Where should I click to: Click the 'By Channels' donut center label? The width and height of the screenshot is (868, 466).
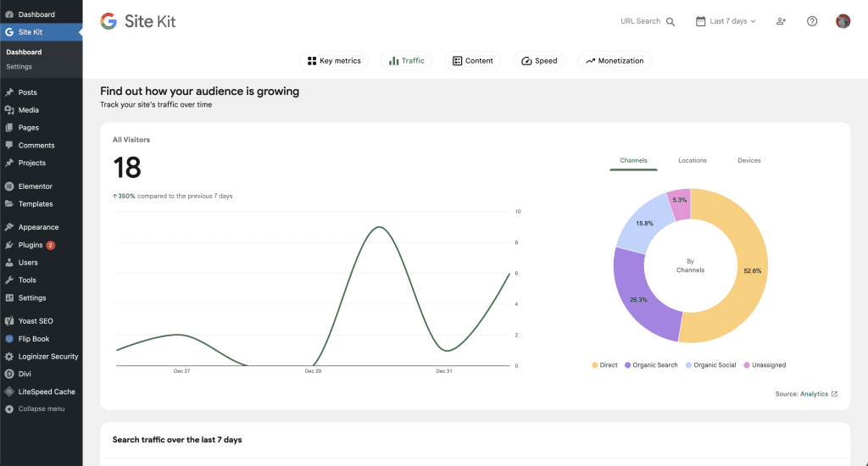tap(690, 266)
